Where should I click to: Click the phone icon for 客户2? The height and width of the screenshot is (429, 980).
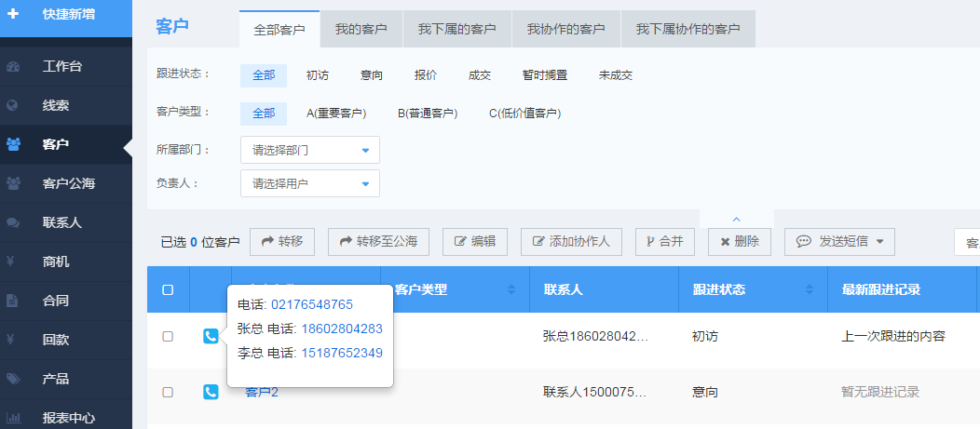211,392
